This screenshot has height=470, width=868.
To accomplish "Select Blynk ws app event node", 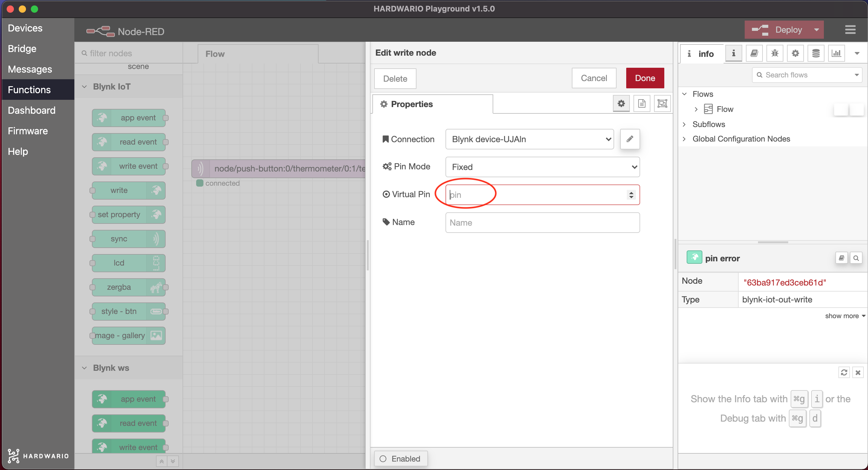I will point(129,399).
